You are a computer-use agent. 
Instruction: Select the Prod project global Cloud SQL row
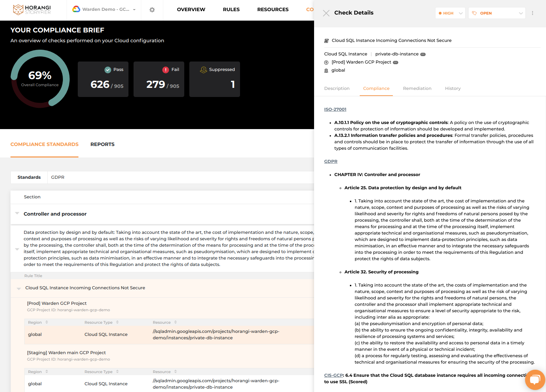(169, 335)
